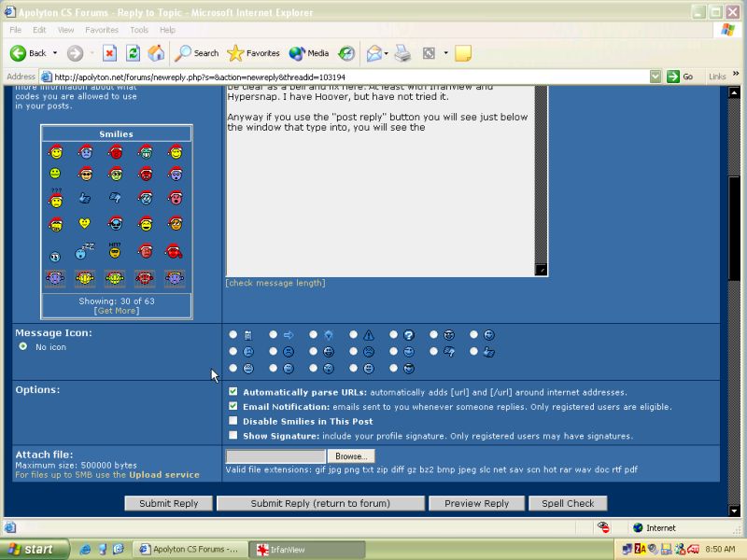This screenshot has width=747, height=560.
Task: Check the Show Signature option
Action: tap(233, 436)
